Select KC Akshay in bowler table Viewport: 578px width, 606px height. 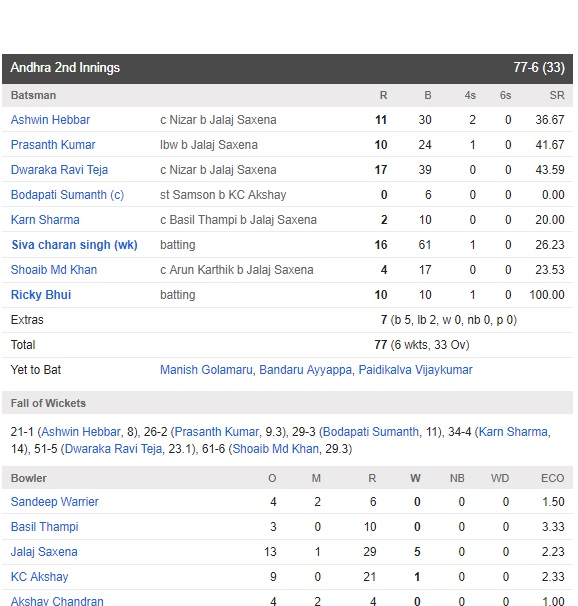39,577
